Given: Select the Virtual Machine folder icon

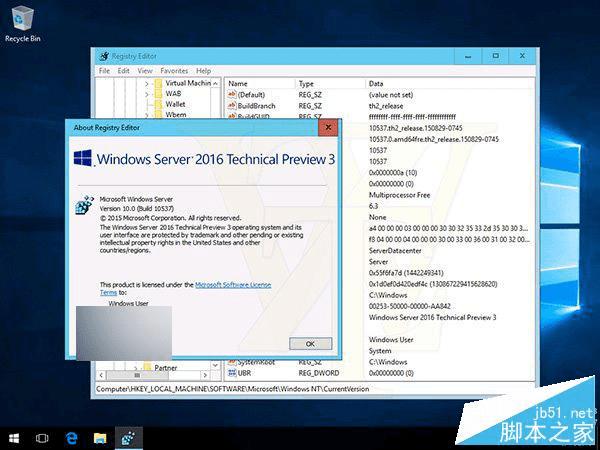Looking at the screenshot, I should tap(158, 83).
